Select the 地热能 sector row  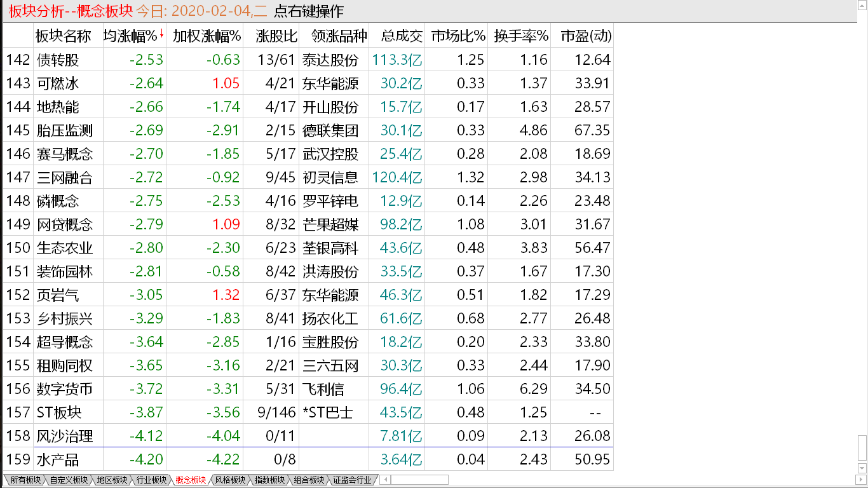point(308,107)
